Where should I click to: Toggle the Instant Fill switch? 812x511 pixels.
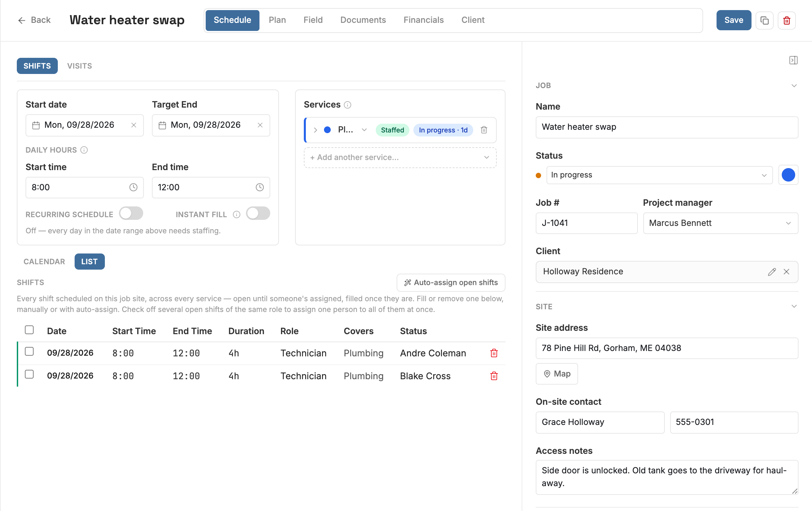coord(258,213)
